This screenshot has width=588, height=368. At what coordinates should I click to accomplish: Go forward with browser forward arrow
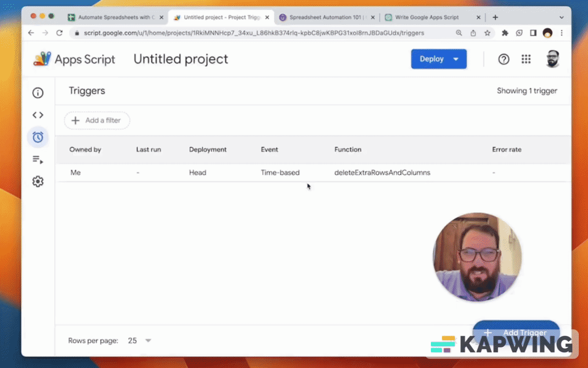45,33
